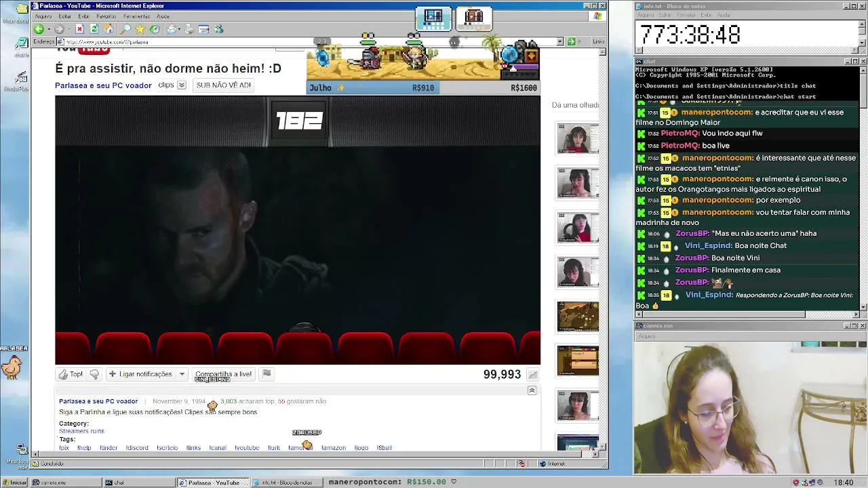Click the !pix tag link
Image resolution: width=868 pixels, height=488 pixels.
64,447
